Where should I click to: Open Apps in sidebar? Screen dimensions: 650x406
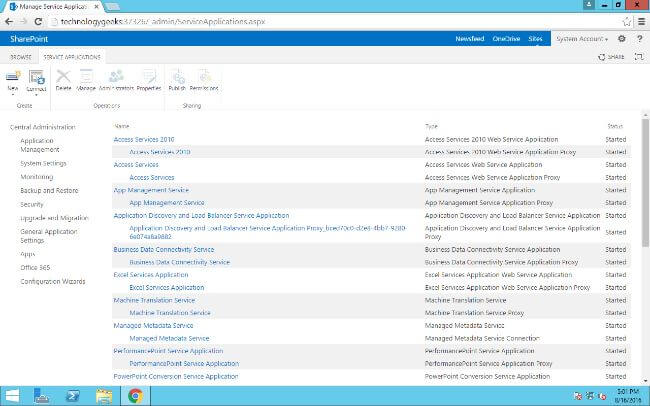pyautogui.click(x=28, y=254)
